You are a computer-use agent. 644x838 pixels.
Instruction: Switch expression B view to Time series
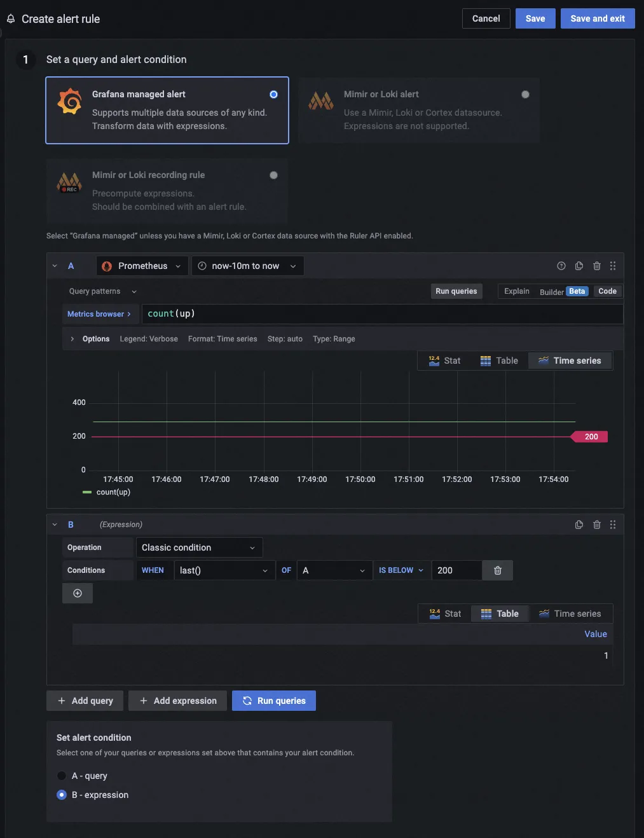point(570,614)
